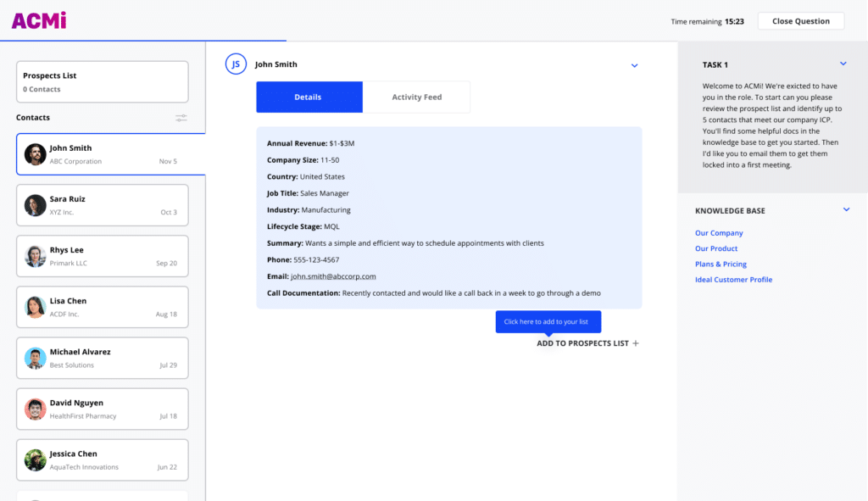Click the AquaTech Innovations company text

click(x=84, y=467)
